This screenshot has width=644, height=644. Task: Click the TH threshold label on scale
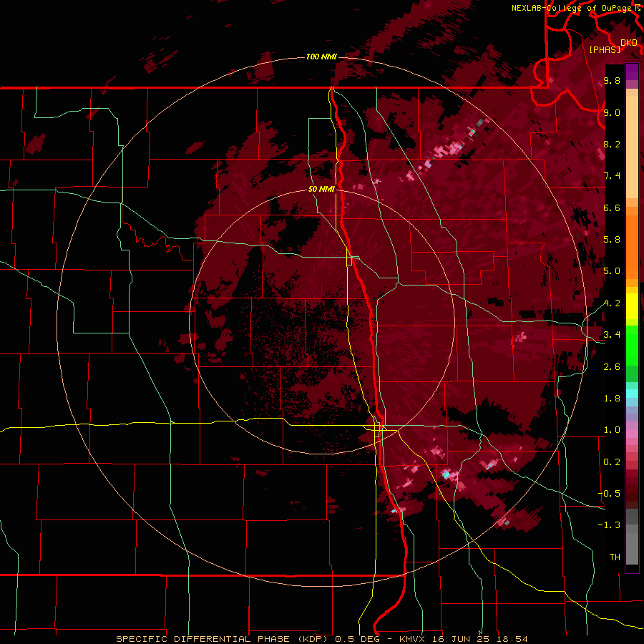tap(615, 557)
